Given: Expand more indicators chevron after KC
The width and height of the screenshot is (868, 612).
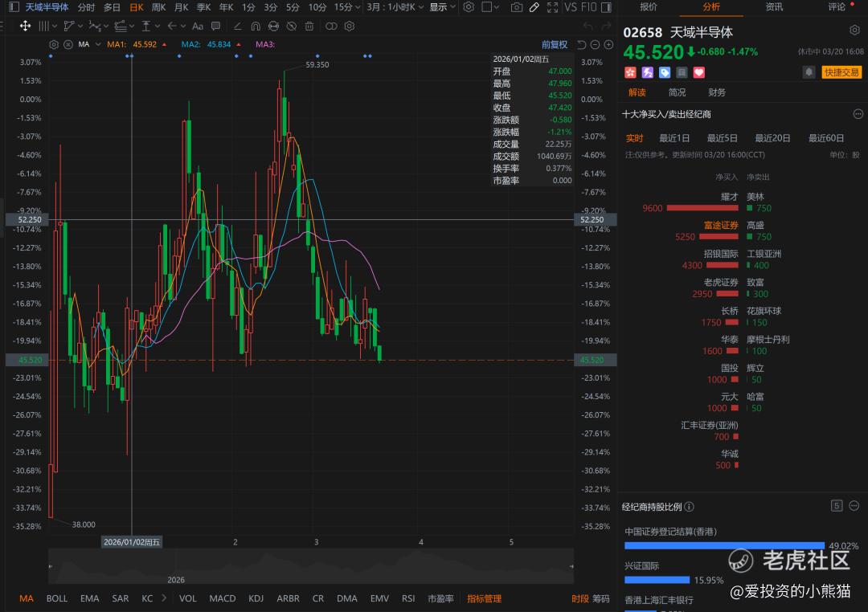Looking at the screenshot, I should point(165,598).
